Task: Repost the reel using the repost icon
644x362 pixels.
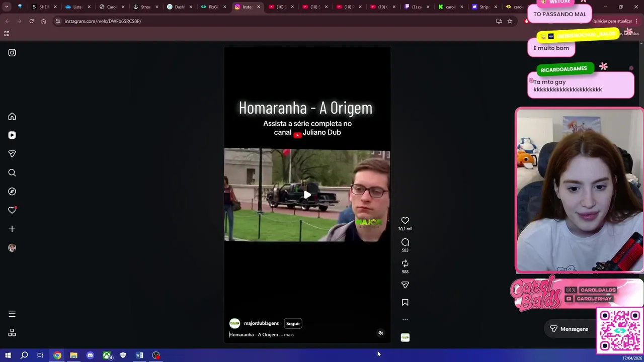Action: 405,263
